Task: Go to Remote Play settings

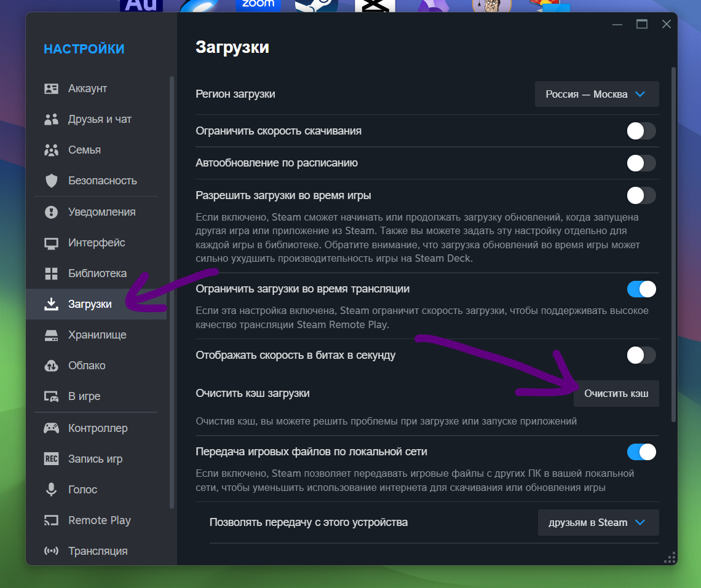Action: click(96, 520)
